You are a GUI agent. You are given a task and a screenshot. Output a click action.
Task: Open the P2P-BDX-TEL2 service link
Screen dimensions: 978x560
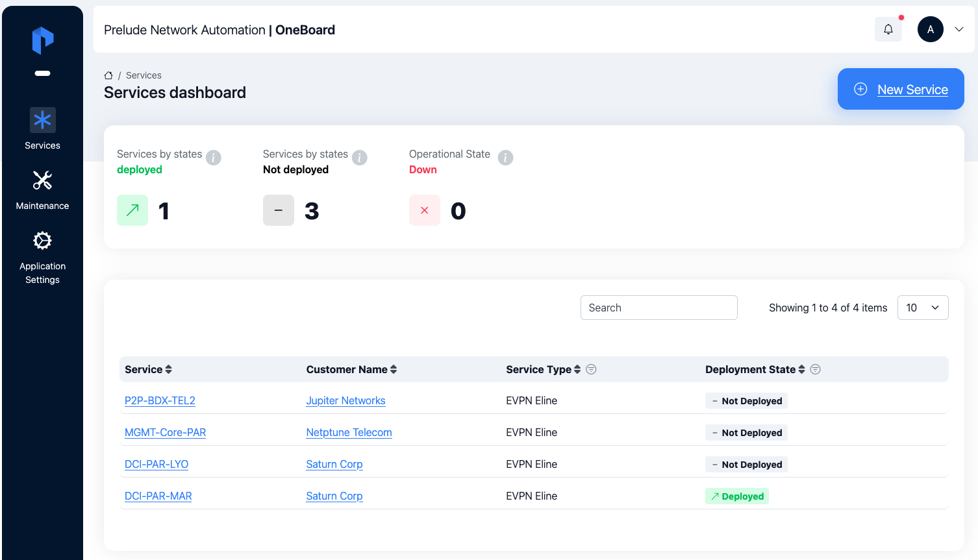point(160,400)
